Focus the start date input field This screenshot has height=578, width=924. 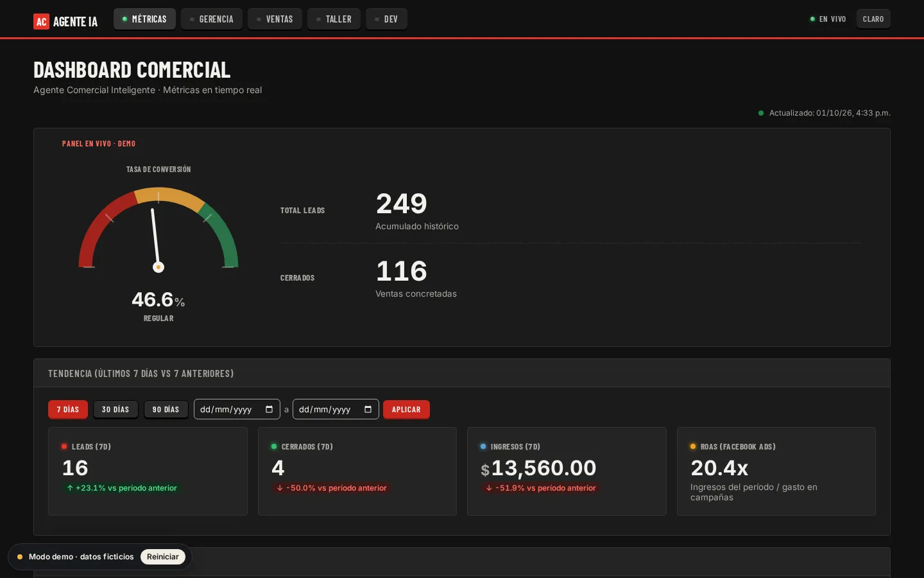tap(237, 409)
